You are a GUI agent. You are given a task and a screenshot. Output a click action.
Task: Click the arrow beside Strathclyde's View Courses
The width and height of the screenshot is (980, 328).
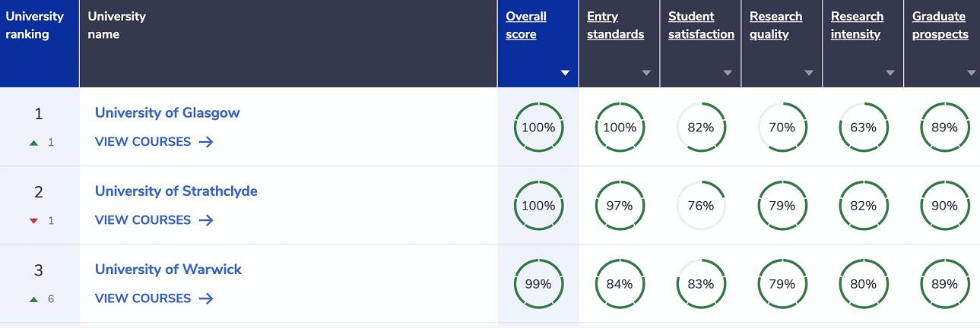(205, 220)
